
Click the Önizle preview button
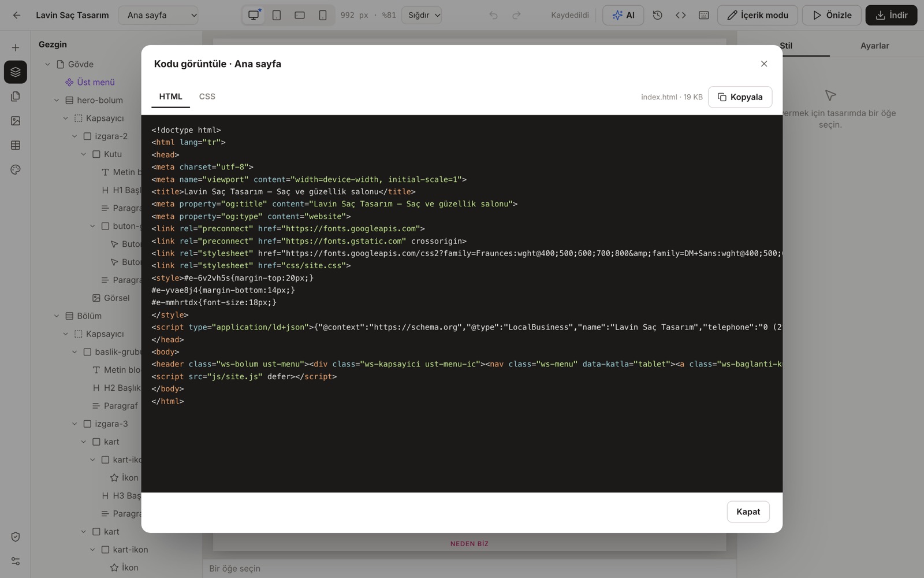(x=832, y=15)
